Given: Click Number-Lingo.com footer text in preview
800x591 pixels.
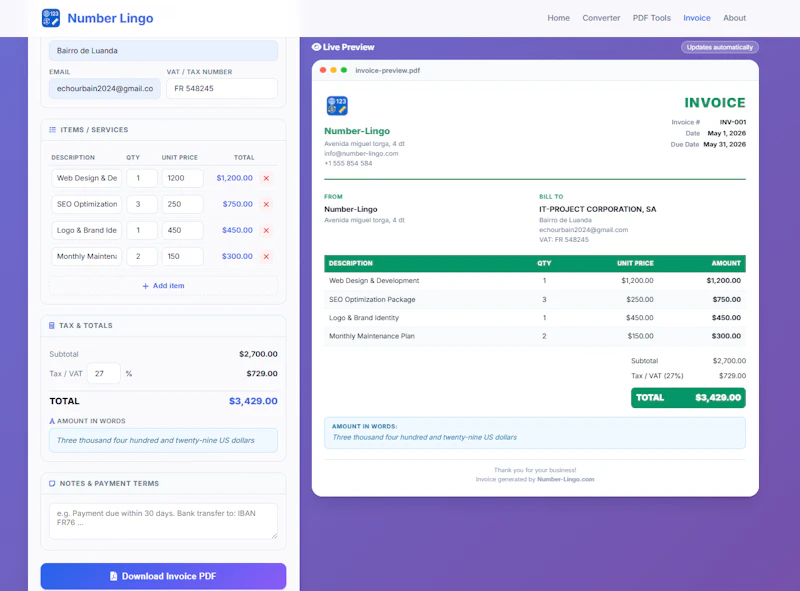Looking at the screenshot, I should tap(565, 479).
